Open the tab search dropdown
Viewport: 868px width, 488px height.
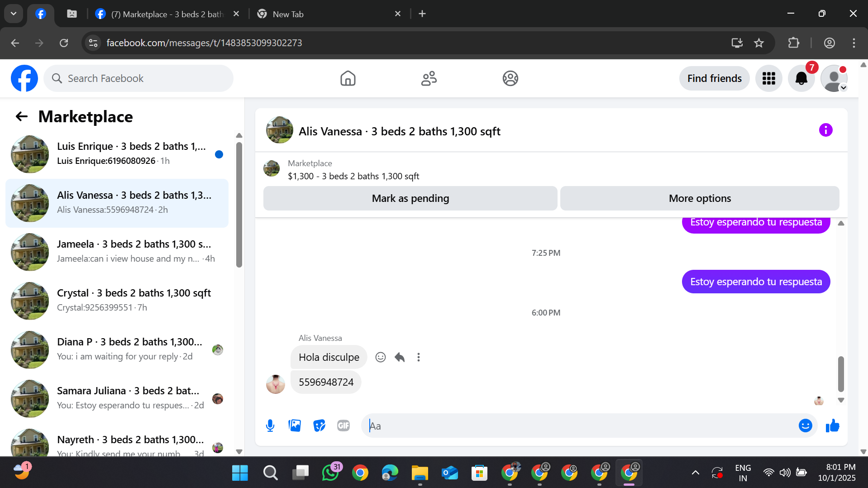[x=14, y=14]
